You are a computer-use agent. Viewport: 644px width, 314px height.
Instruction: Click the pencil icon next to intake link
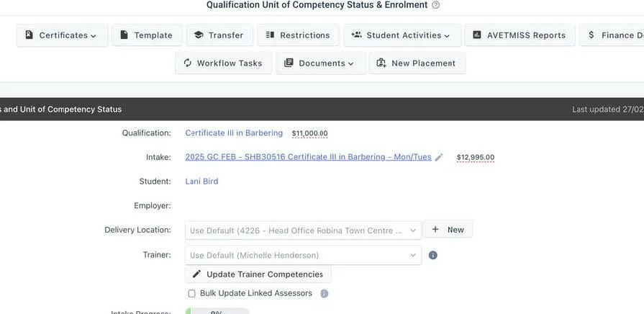click(439, 158)
